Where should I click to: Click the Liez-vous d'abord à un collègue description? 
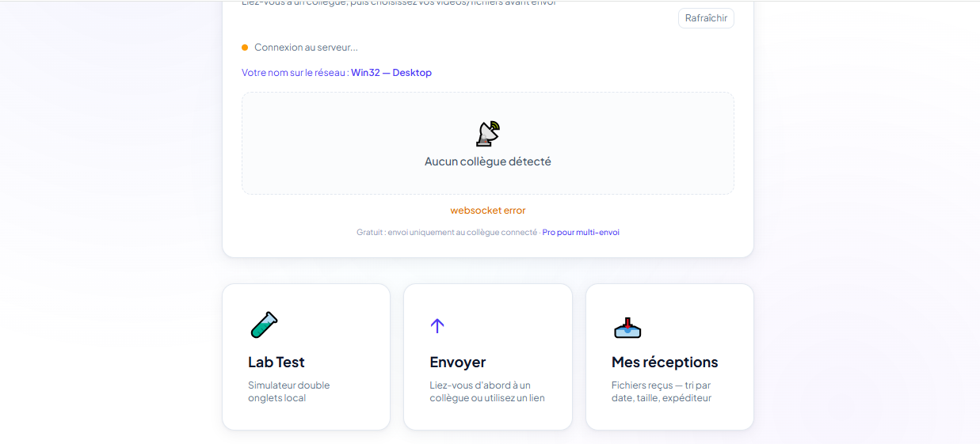pos(487,392)
